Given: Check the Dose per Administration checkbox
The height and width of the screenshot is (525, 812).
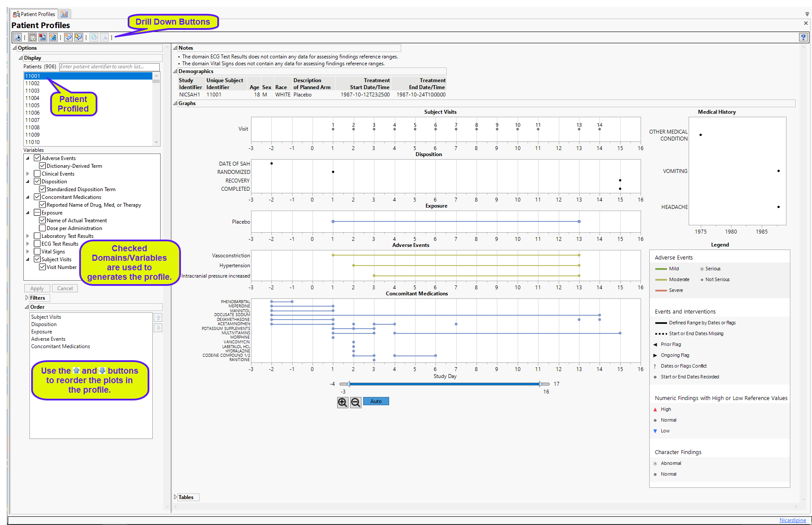Looking at the screenshot, I should pos(42,228).
